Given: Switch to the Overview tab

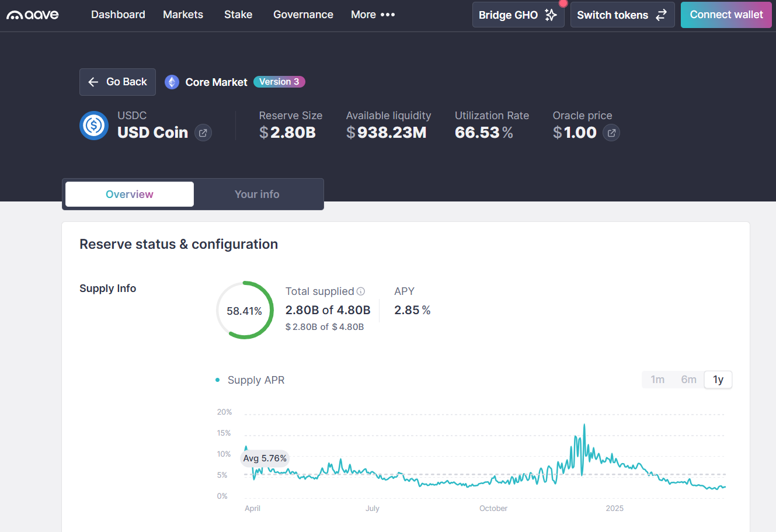Looking at the screenshot, I should click(130, 194).
